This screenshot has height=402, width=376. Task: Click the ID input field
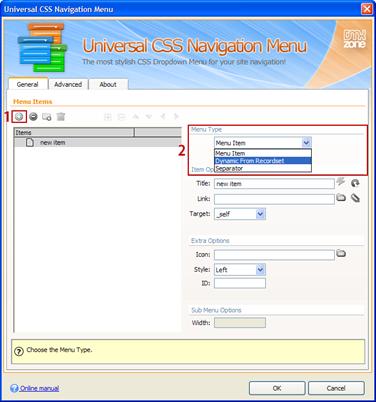(240, 283)
